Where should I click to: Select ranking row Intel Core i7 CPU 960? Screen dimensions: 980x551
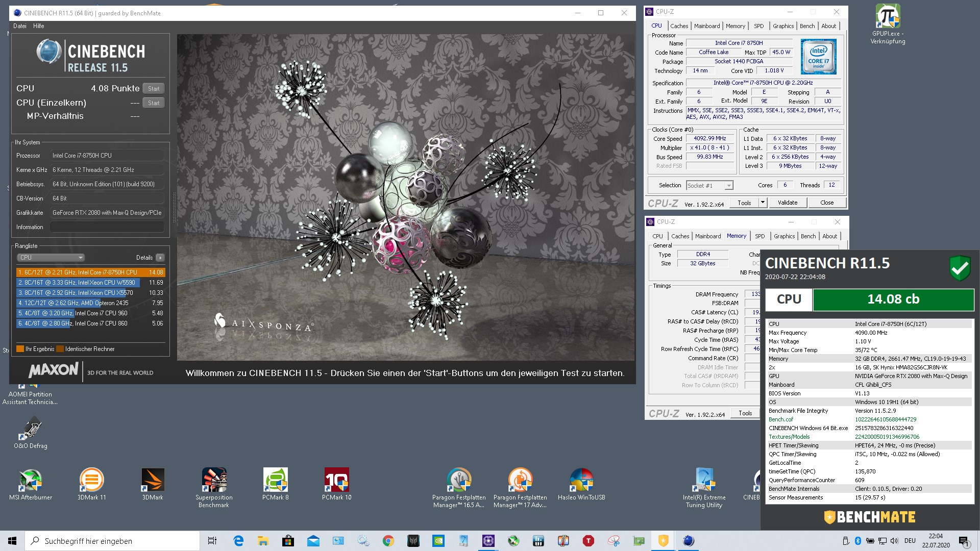click(x=90, y=313)
